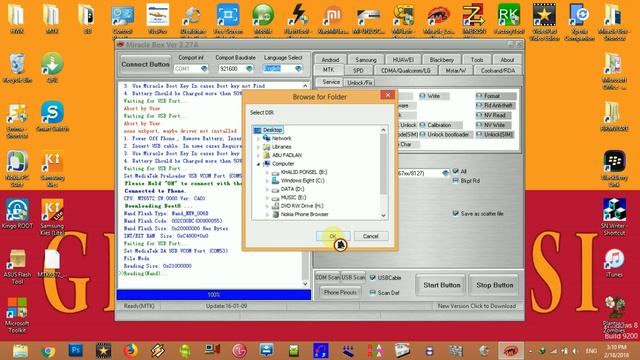Open Photoshop from the taskbar
Screen dimensions: 640x360
point(76,350)
